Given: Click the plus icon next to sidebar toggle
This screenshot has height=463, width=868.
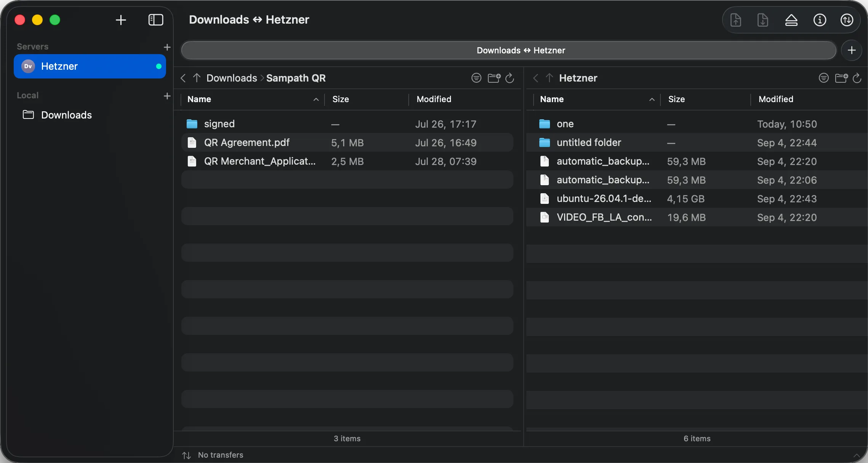Looking at the screenshot, I should pos(121,20).
